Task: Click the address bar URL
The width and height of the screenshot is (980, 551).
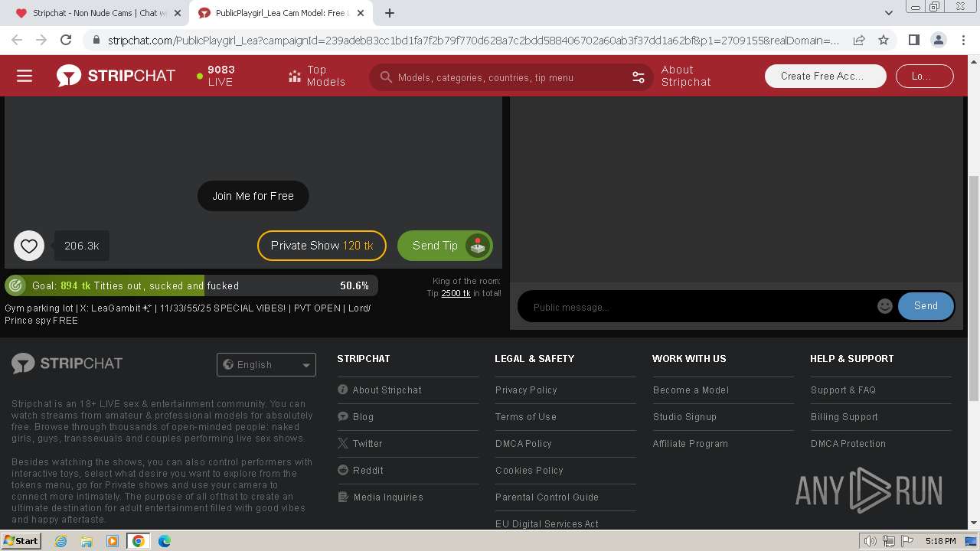Action: 473,41
